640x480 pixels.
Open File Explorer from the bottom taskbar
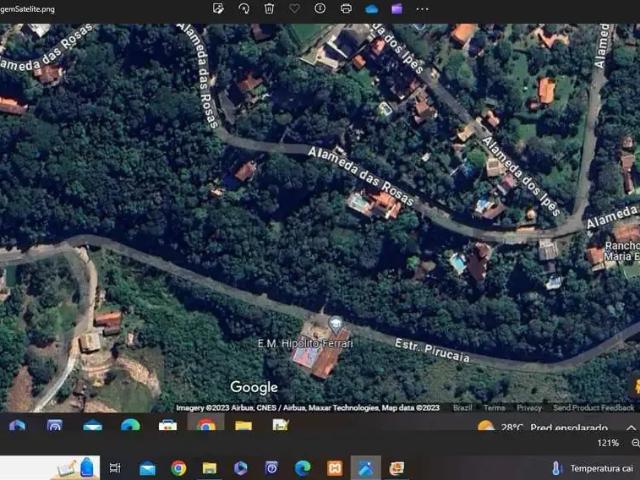point(209,468)
